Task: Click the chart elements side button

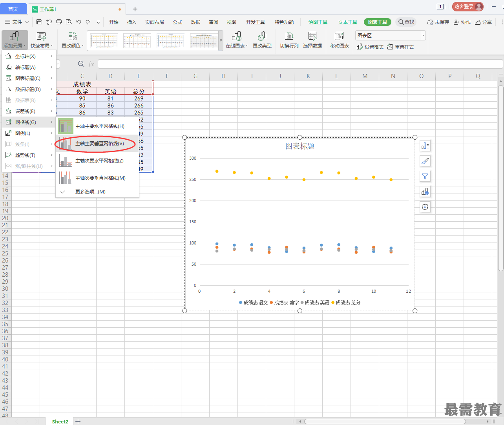Action: point(425,146)
